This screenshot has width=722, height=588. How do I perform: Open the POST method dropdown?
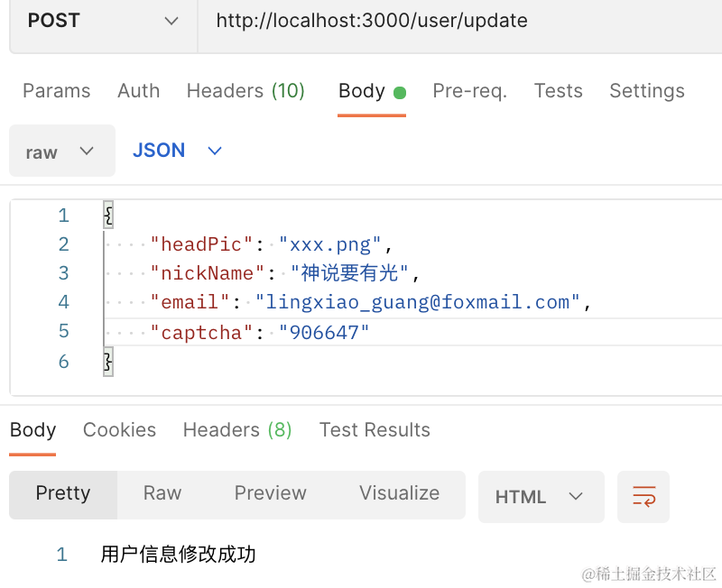tap(103, 21)
